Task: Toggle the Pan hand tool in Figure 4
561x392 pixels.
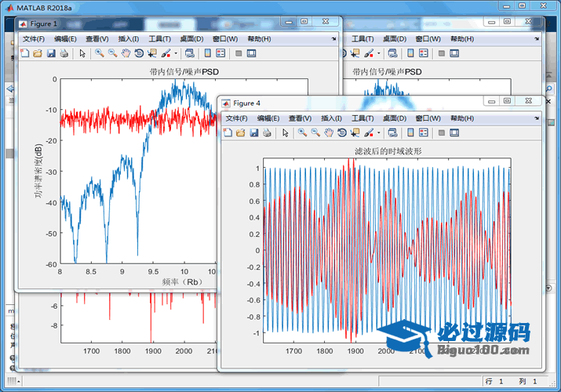Action: [x=329, y=132]
